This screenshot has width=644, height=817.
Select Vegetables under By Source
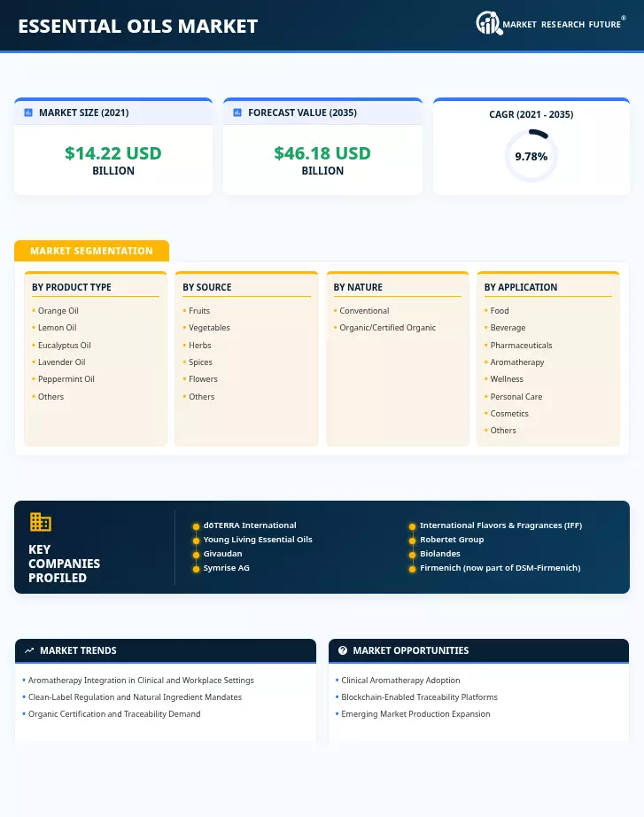(209, 328)
